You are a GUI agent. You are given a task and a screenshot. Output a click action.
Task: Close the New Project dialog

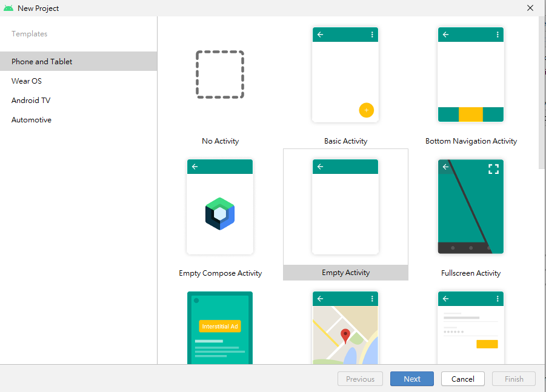(x=530, y=8)
